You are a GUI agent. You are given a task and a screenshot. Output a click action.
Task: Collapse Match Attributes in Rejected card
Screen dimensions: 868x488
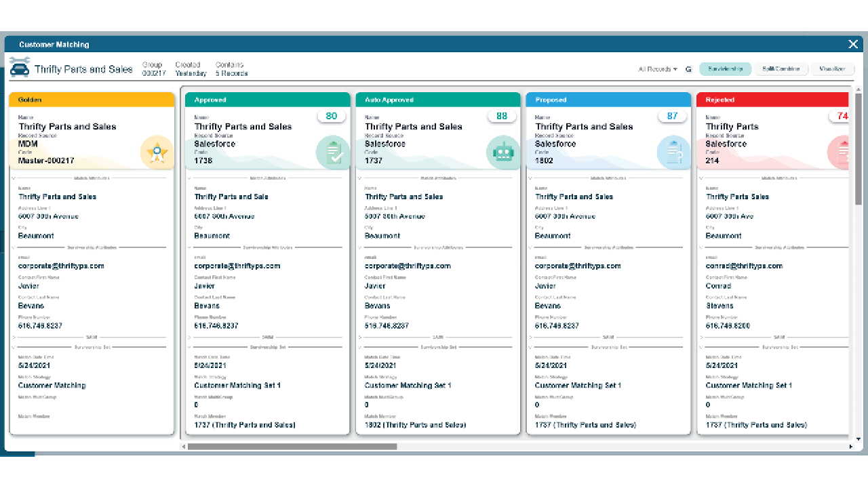(x=701, y=178)
